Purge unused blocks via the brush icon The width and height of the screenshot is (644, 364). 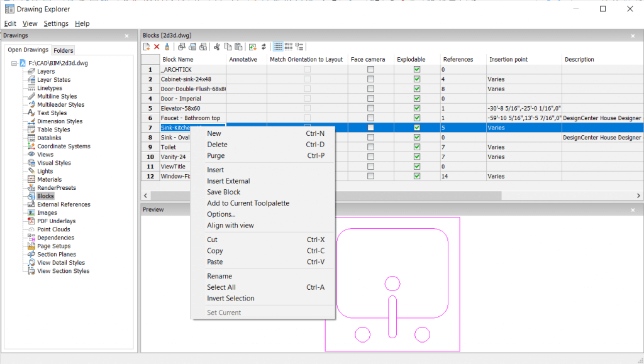(x=167, y=47)
